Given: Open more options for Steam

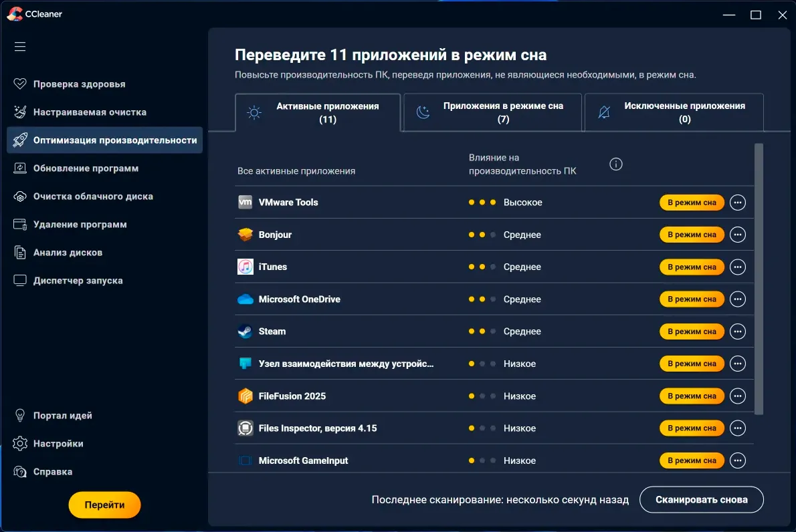Looking at the screenshot, I should [738, 331].
